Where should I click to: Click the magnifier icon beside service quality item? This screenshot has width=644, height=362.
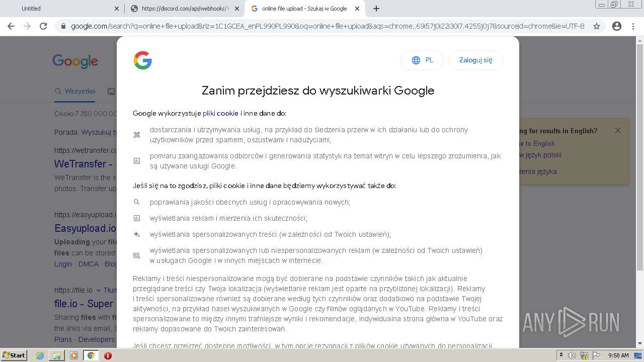click(136, 202)
